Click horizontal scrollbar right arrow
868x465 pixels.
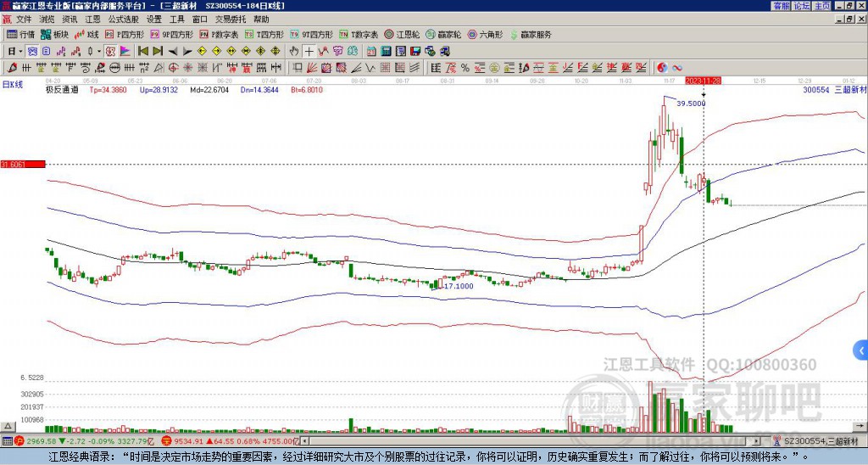pos(756,441)
